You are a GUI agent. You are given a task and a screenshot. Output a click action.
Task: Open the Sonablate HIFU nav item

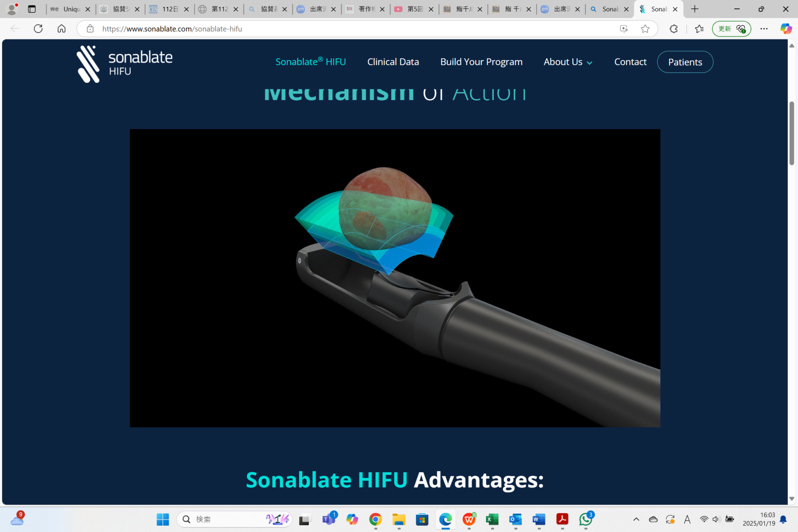click(310, 62)
